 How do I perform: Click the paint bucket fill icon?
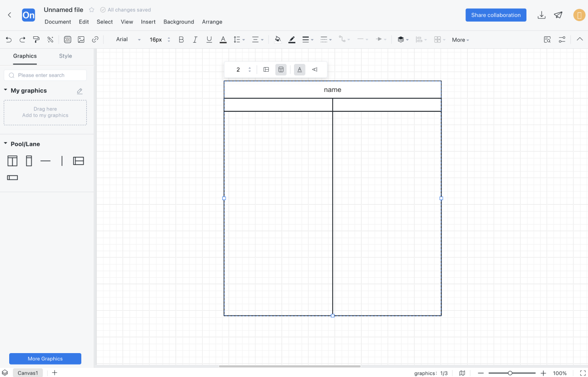(x=277, y=40)
